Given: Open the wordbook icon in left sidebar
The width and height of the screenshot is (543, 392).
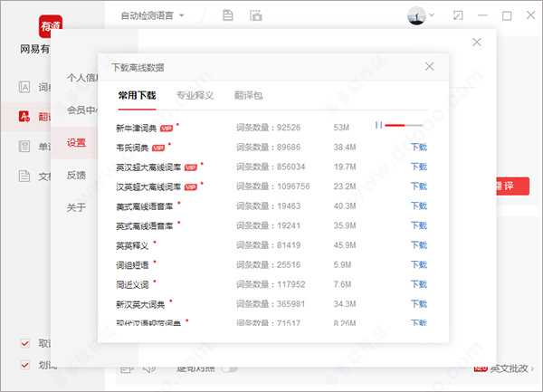Looking at the screenshot, I should pos(24,146).
